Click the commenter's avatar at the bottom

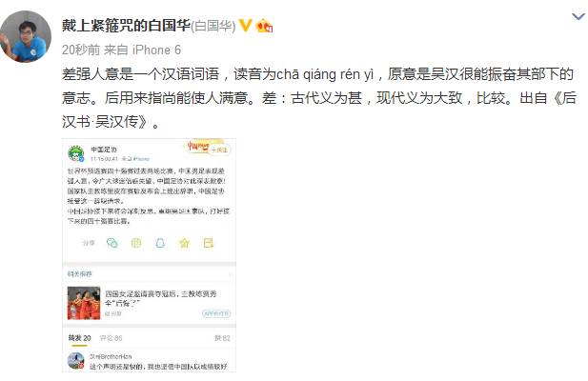[75, 360]
